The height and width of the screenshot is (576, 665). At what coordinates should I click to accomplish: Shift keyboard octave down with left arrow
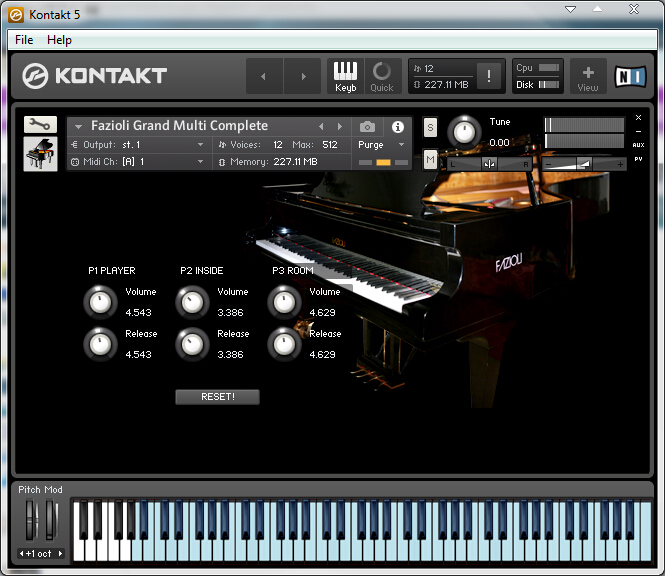click(x=21, y=554)
